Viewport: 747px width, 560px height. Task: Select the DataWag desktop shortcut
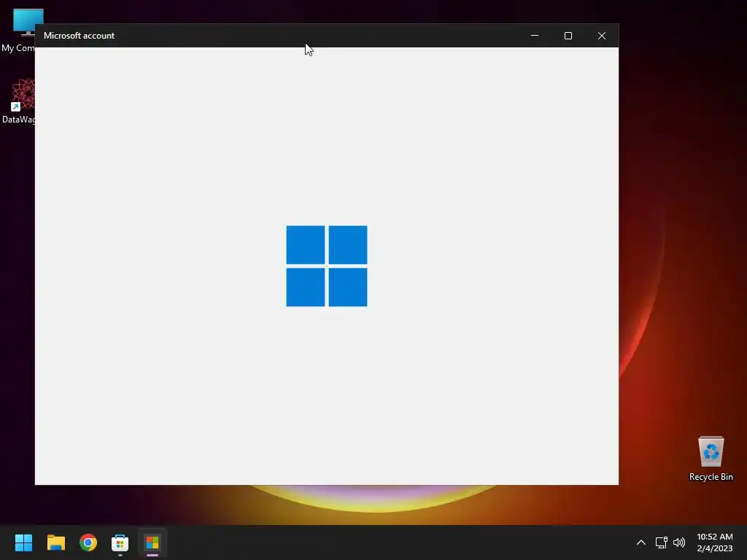18,101
